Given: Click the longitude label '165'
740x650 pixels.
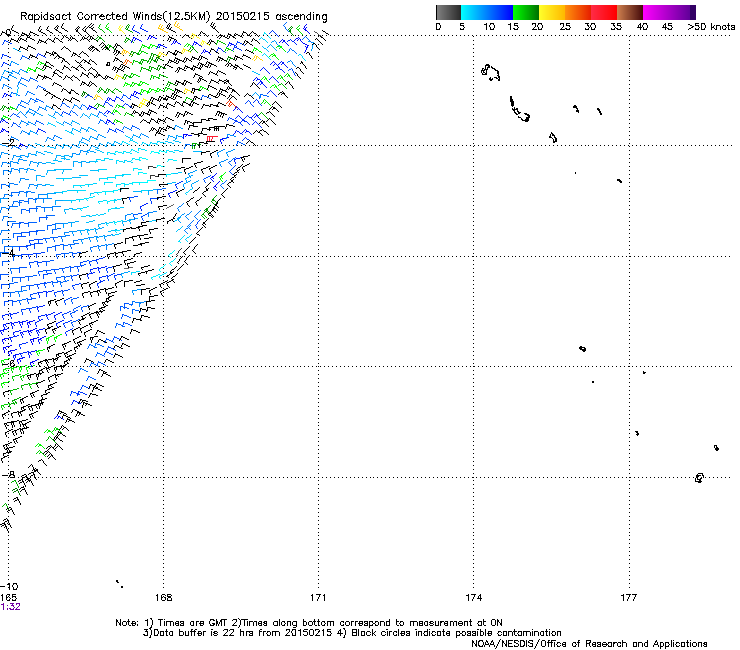Looking at the screenshot, I should [8, 598].
